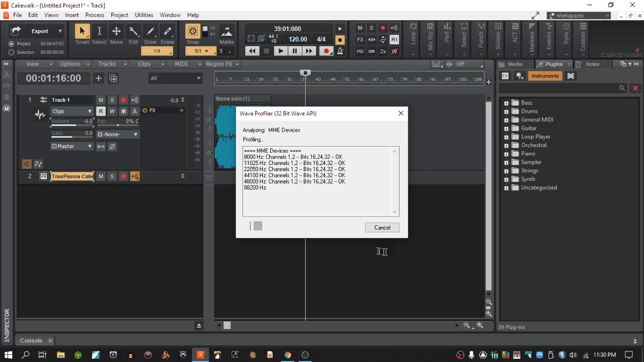The width and height of the screenshot is (644, 362).
Task: Toggle the metronome icon in transport
Action: click(x=341, y=51)
